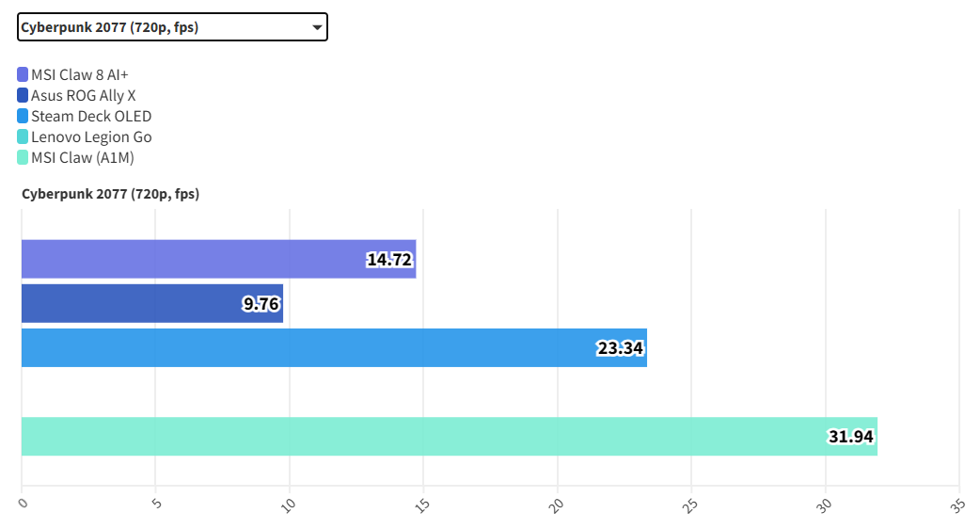
Task: Click the Steam Deck OLED legend swatch
Action: (23, 116)
